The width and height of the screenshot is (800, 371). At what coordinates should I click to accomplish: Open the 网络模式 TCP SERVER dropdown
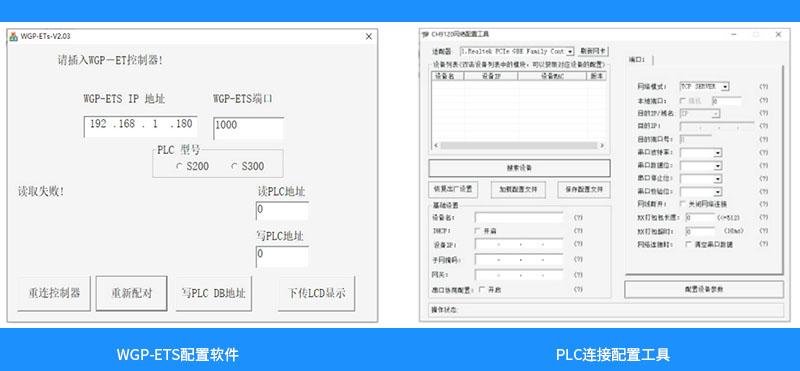coord(725,87)
